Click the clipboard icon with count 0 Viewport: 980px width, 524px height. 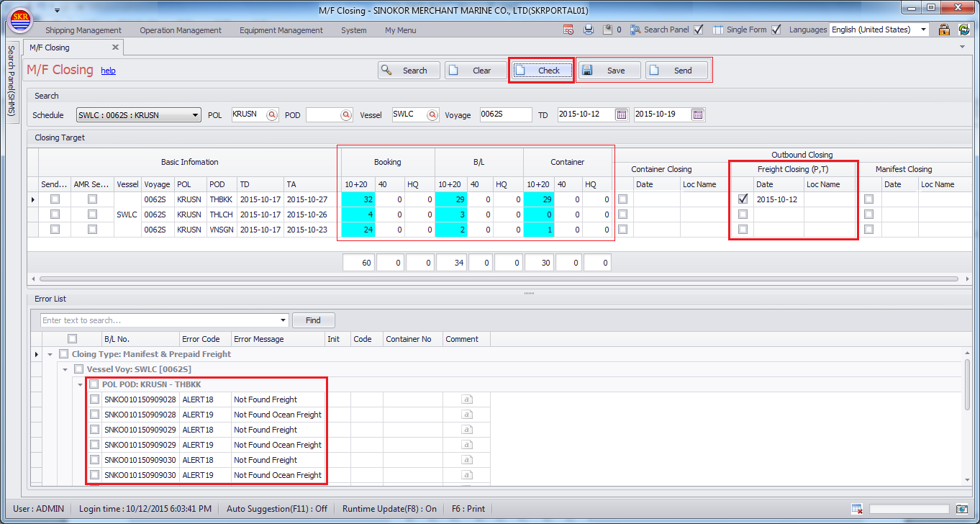[x=607, y=30]
